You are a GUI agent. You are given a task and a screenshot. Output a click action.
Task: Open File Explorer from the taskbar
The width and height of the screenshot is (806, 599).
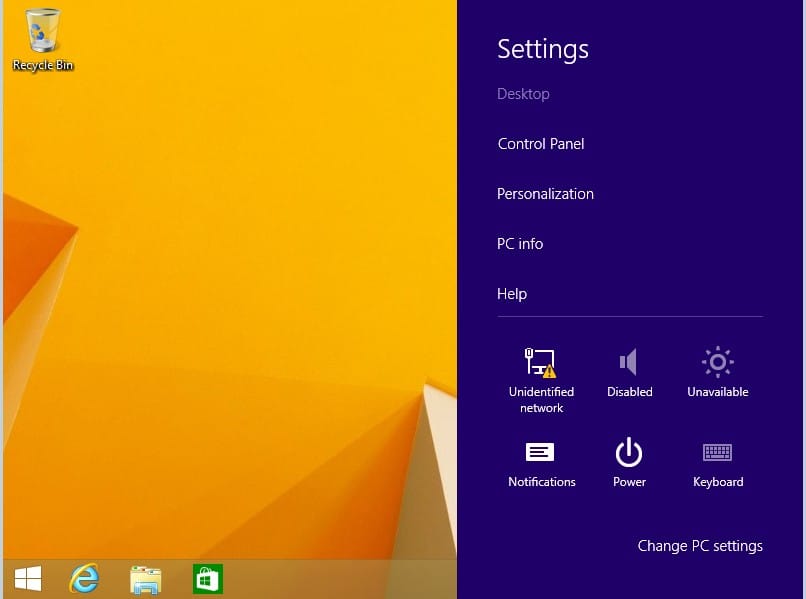pyautogui.click(x=145, y=578)
